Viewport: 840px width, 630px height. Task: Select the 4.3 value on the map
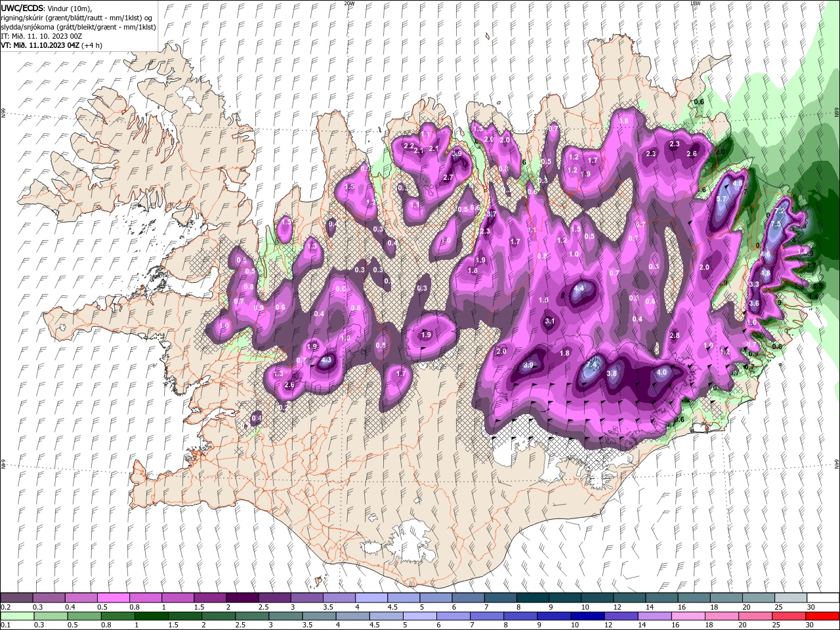pos(326,360)
